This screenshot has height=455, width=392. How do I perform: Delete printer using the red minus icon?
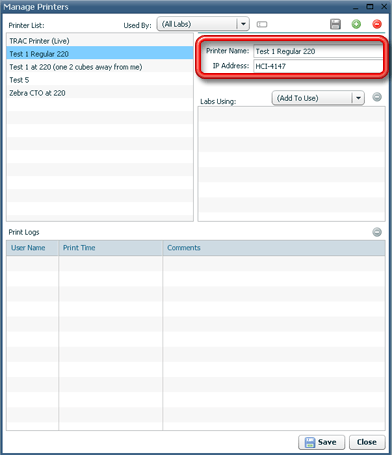coord(377,24)
